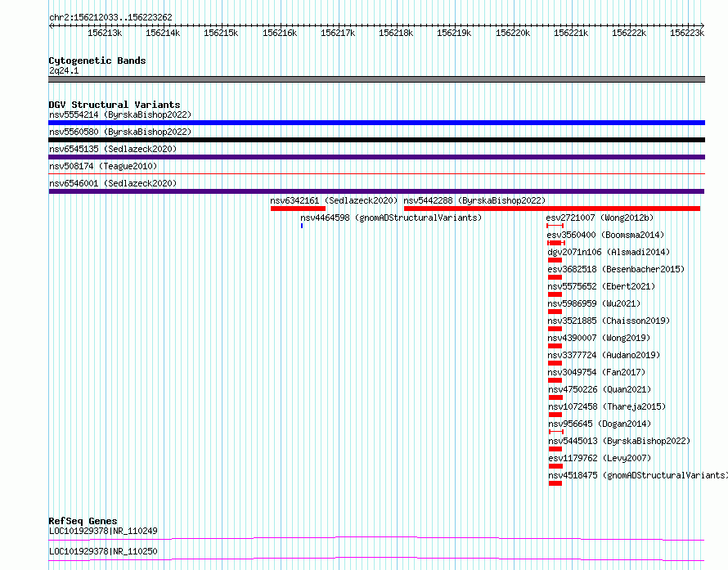Click red bar under esv3682518
This screenshot has height=570, width=728.
[x=555, y=277]
